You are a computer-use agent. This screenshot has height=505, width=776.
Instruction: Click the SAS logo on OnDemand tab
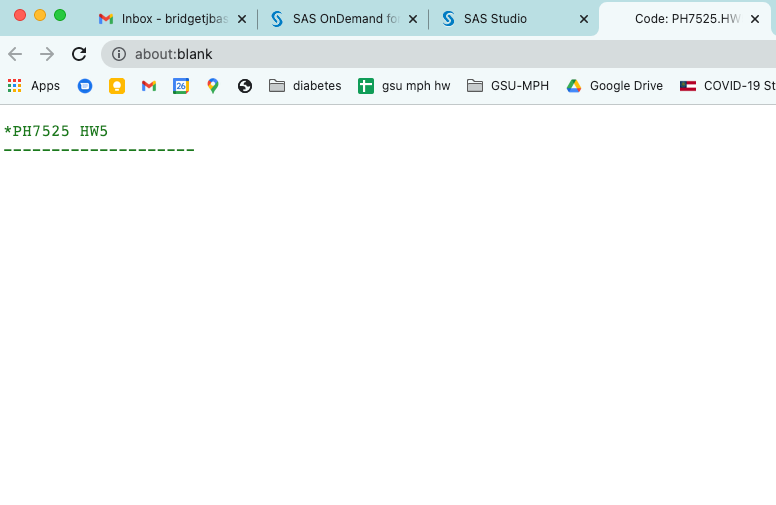point(277,19)
